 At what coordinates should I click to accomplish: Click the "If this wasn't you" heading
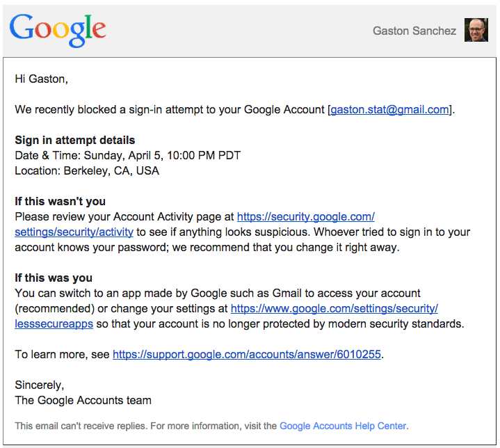click(60, 201)
